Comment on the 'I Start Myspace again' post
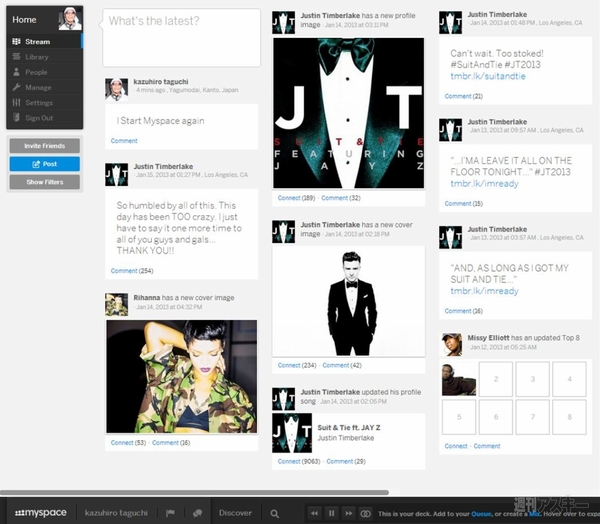 (124, 141)
